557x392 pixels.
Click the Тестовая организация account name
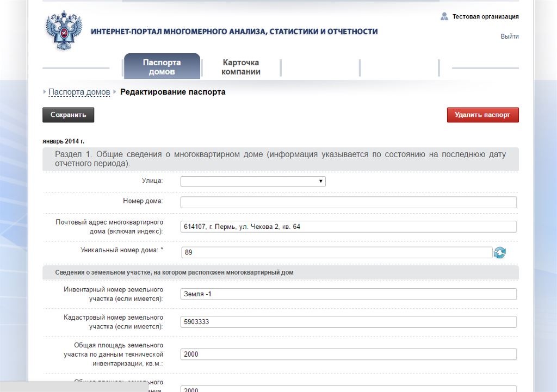click(x=485, y=17)
